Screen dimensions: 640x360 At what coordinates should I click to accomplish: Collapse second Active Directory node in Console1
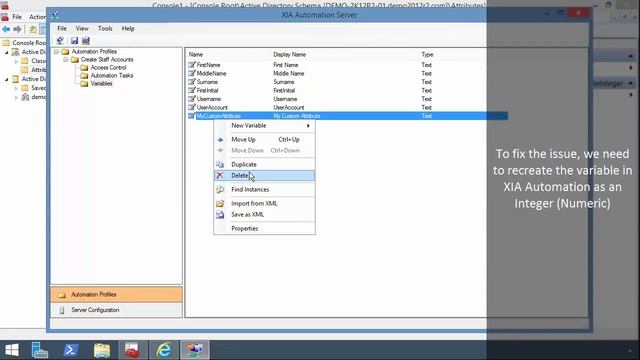pyautogui.click(x=7, y=79)
